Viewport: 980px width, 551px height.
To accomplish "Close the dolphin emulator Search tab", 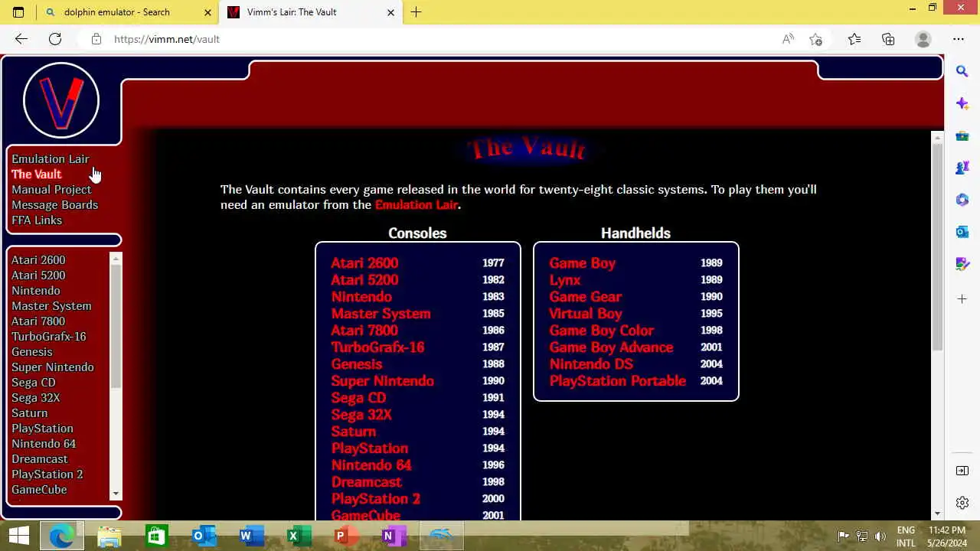I will (207, 12).
